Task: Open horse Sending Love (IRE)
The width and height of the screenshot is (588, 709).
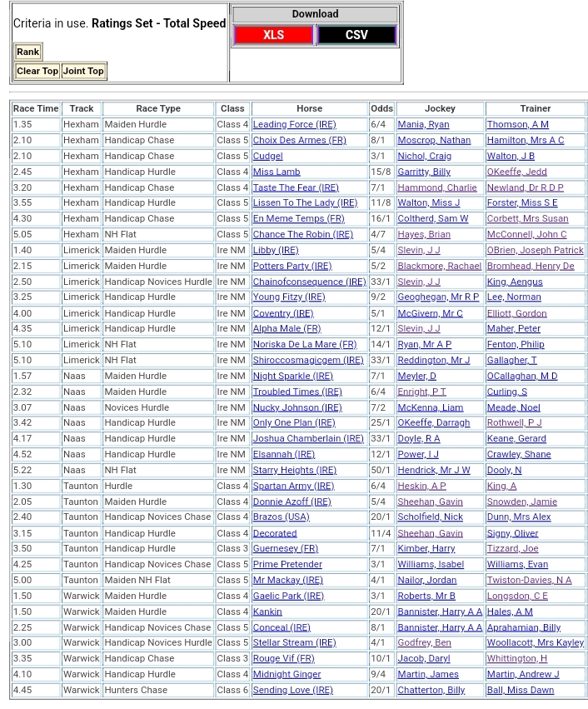Action: (292, 690)
